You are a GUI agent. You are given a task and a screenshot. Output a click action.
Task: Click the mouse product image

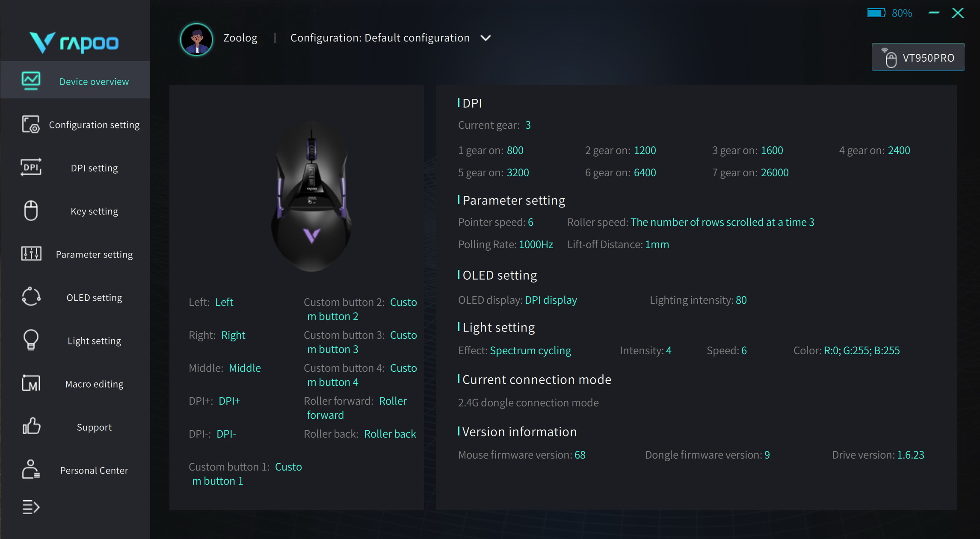tap(312, 197)
